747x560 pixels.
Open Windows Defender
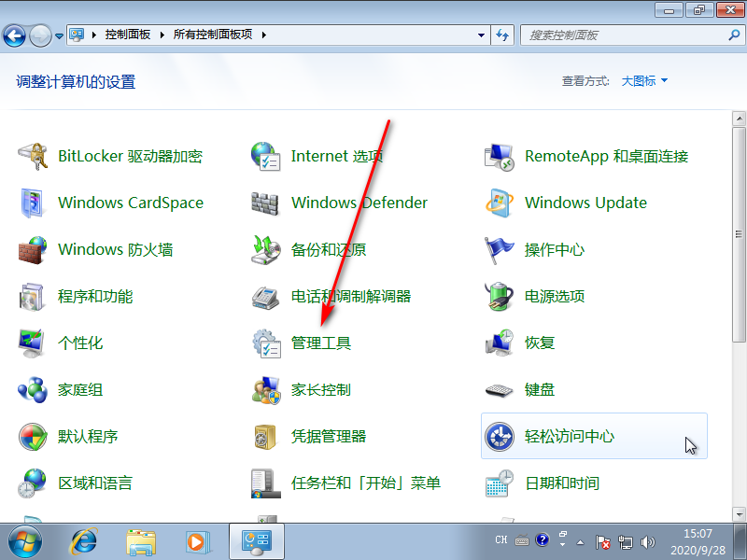pyautogui.click(x=359, y=203)
